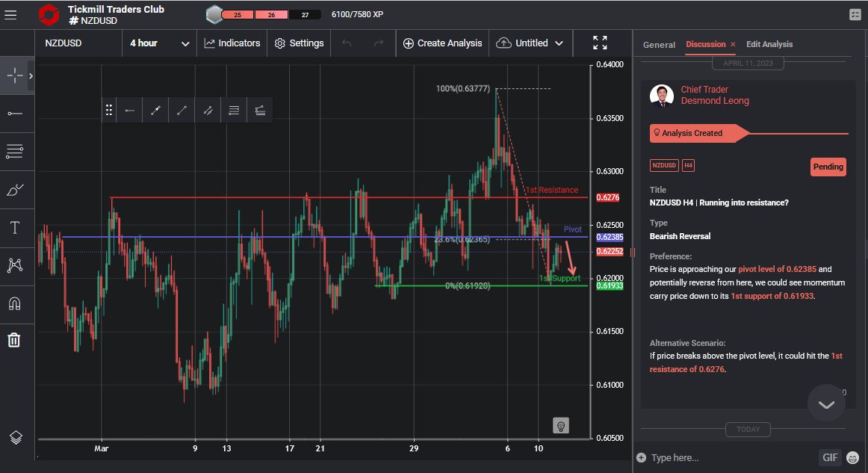Viewport: 868px width, 473px height.
Task: Click the TODAY date separator
Action: pyautogui.click(x=748, y=429)
